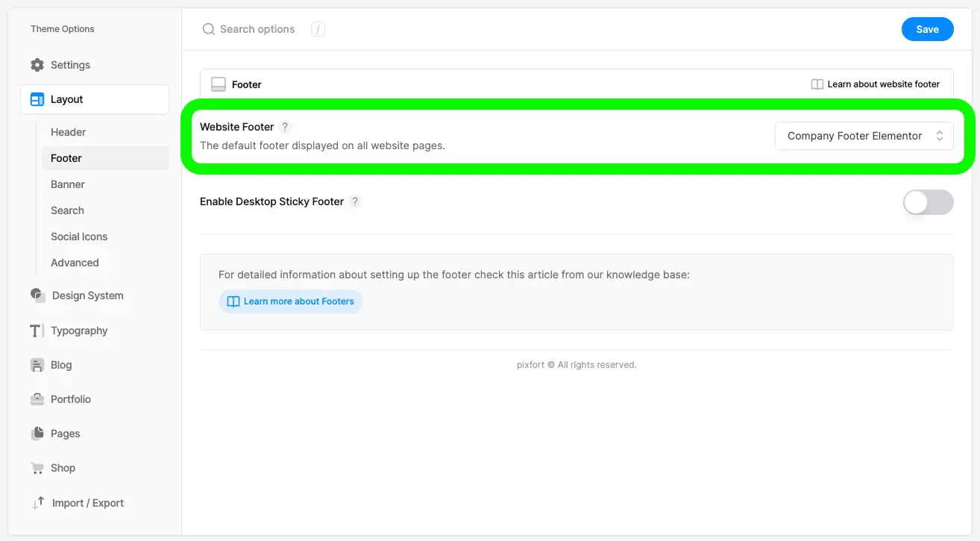Select Header under Layout
Image resolution: width=980 pixels, height=541 pixels.
coord(105,132)
